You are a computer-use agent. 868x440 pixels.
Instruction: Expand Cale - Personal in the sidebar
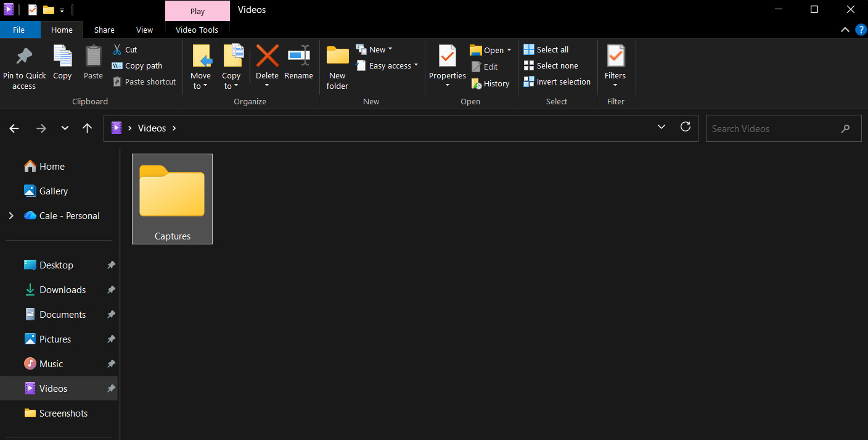tap(10, 215)
